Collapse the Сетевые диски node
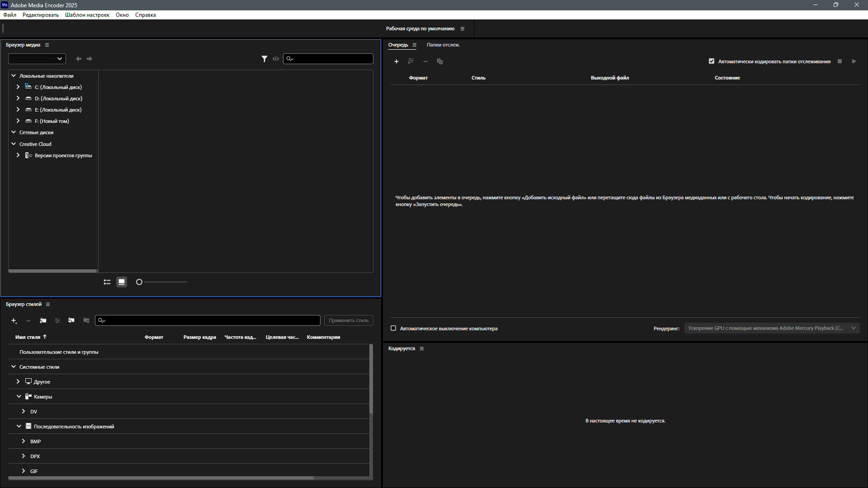This screenshot has height=488, width=868. pos(14,132)
